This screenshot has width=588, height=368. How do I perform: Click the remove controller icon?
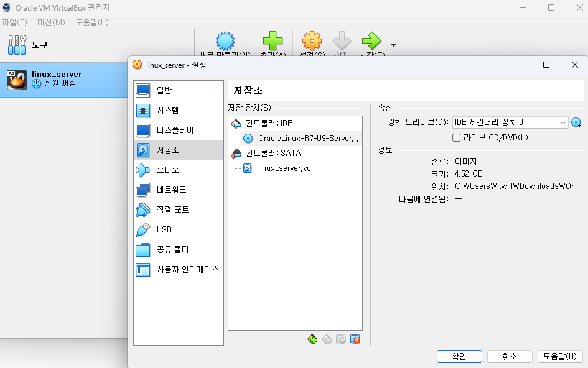tap(327, 339)
